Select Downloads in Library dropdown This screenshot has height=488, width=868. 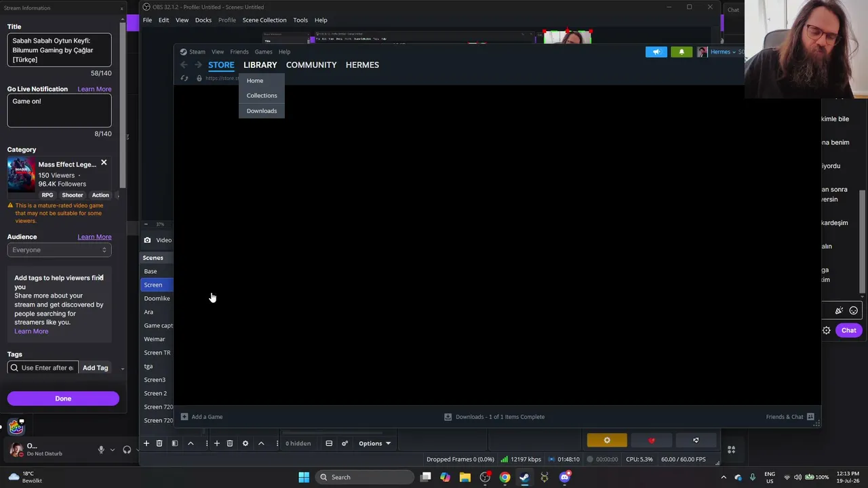(x=262, y=111)
